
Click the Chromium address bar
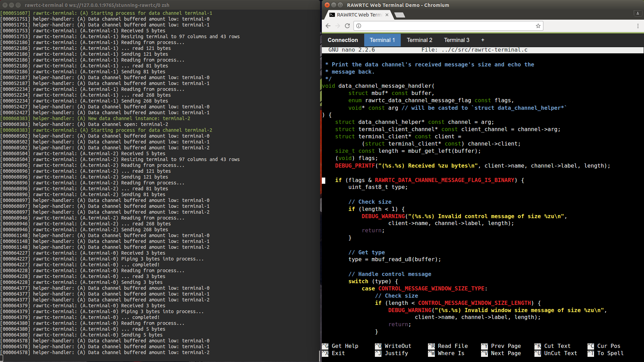[x=448, y=26]
